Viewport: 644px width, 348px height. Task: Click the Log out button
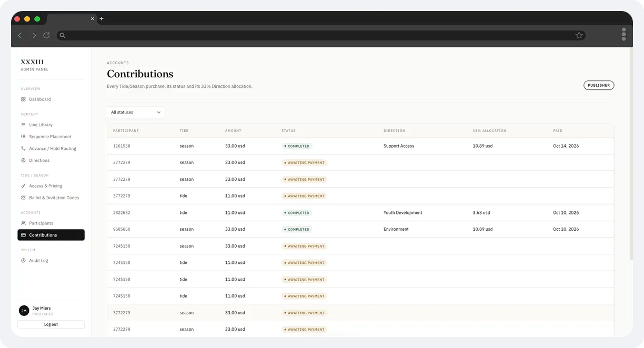point(51,324)
